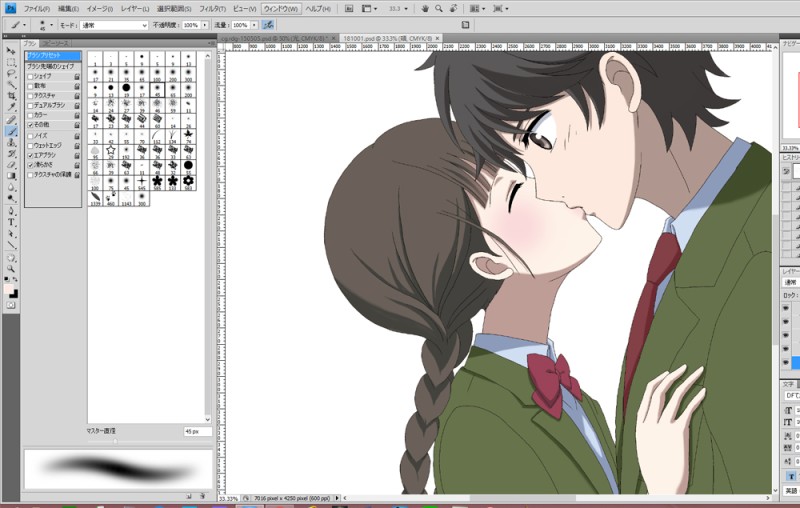Enable the airbrush button in the options bar
Image resolution: width=800 pixels, height=508 pixels.
tap(267, 24)
